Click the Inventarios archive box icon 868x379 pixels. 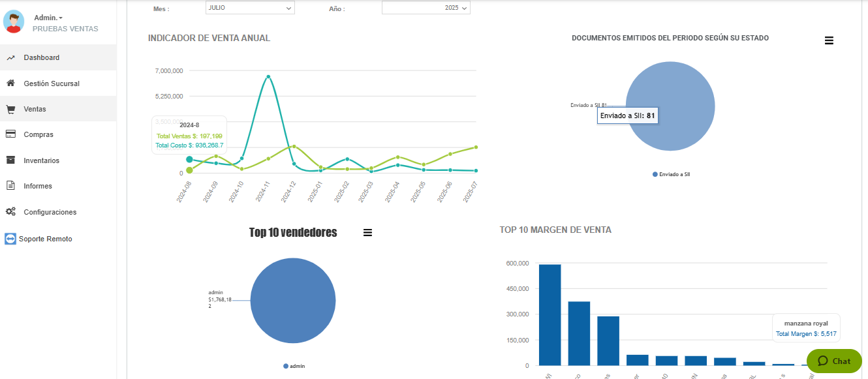tap(10, 160)
